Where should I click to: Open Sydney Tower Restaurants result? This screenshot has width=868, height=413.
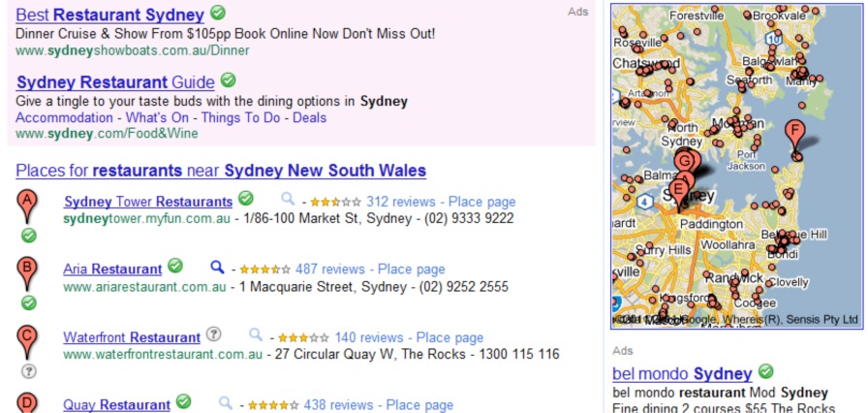click(148, 202)
